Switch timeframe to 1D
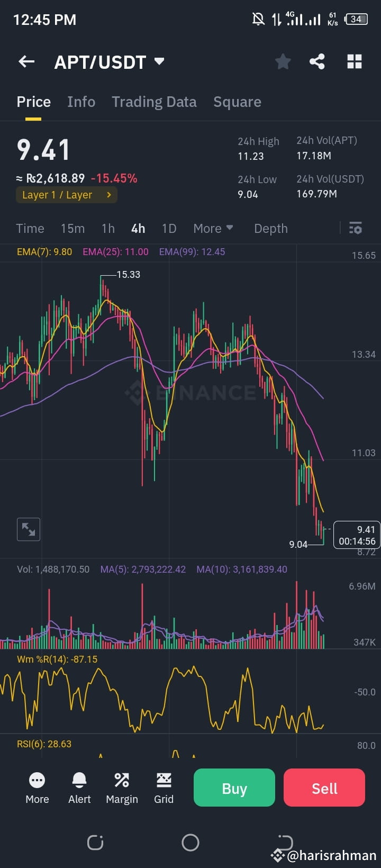 tap(169, 228)
